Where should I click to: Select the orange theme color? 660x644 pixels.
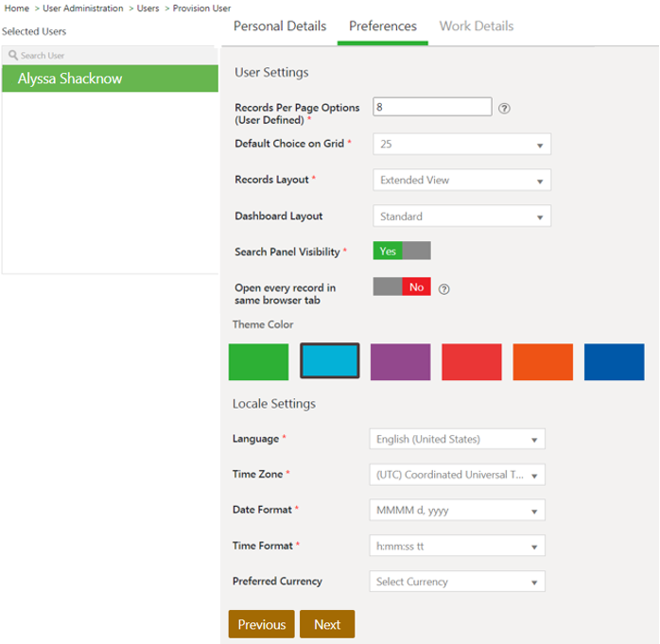(x=543, y=362)
